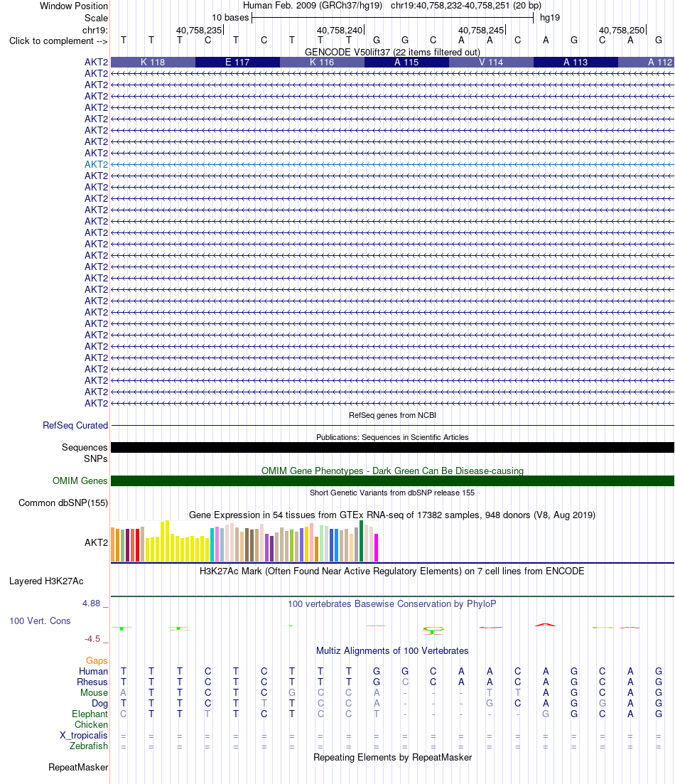675x784 pixels.
Task: Click the RefSeq Curated track line
Action: [392, 426]
